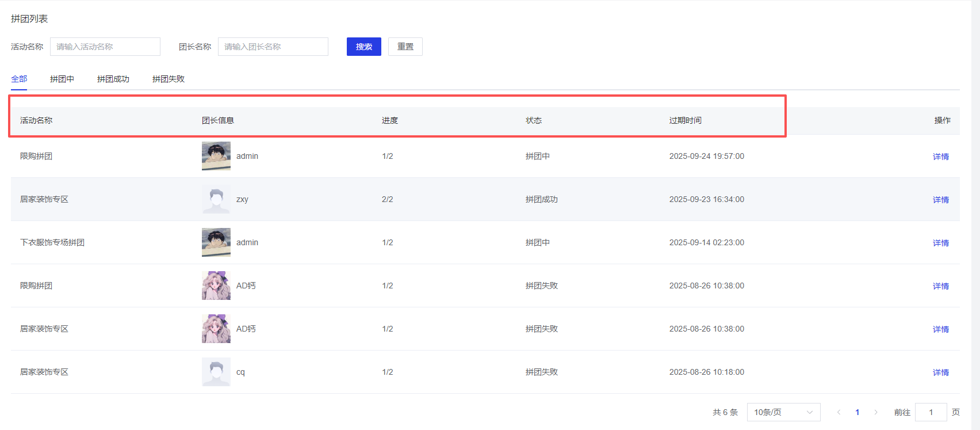Switch to the 拼团失败 tab

tap(168, 79)
